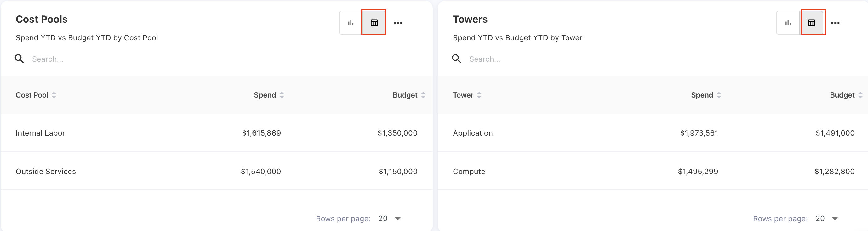
Task: Switch Cost Pools card to chart view
Action: tap(351, 23)
